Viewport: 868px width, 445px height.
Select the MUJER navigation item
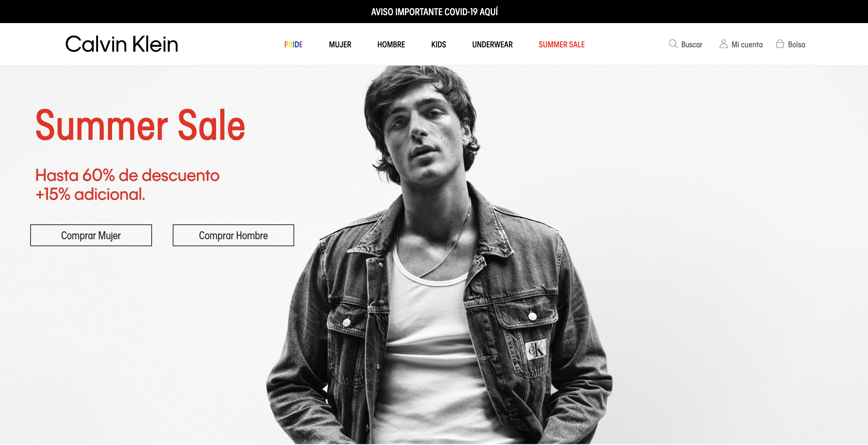340,45
